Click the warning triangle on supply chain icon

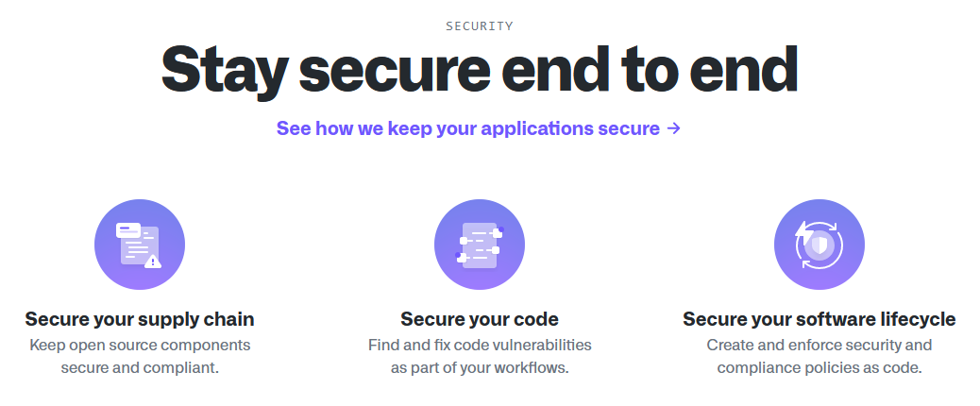pyautogui.click(x=153, y=262)
